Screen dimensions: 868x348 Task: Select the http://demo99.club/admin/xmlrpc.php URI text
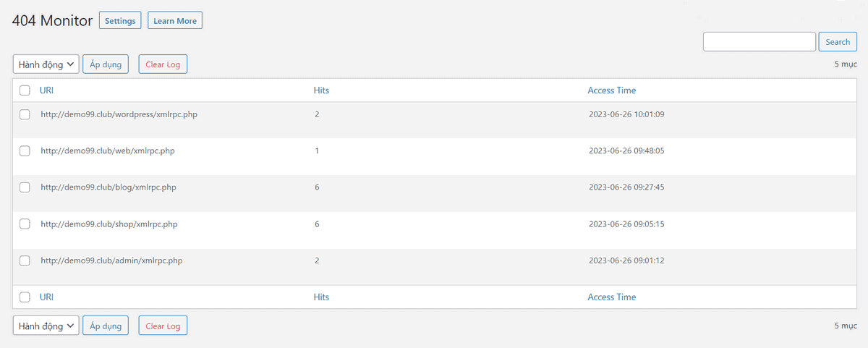[x=111, y=260]
